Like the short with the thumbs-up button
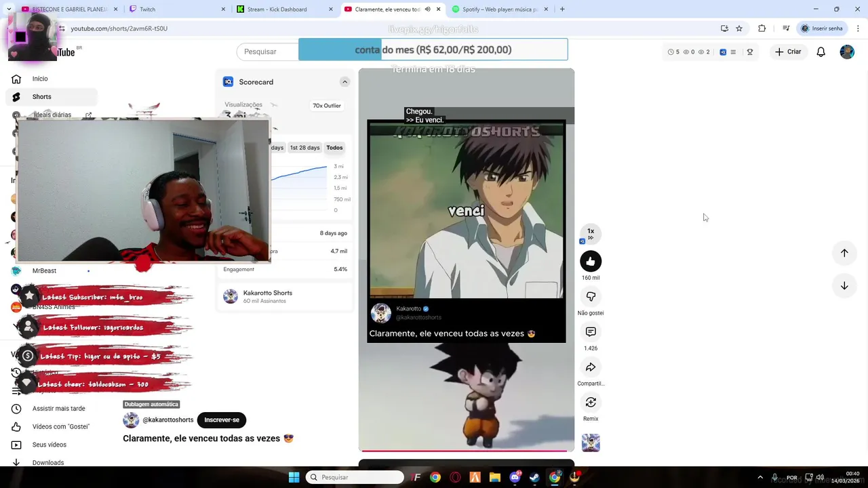 (591, 261)
